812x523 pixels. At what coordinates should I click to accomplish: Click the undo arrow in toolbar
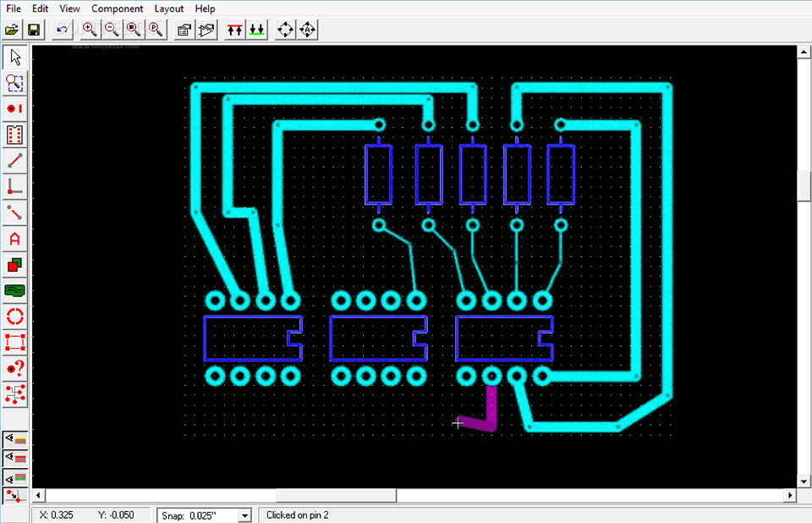[62, 30]
